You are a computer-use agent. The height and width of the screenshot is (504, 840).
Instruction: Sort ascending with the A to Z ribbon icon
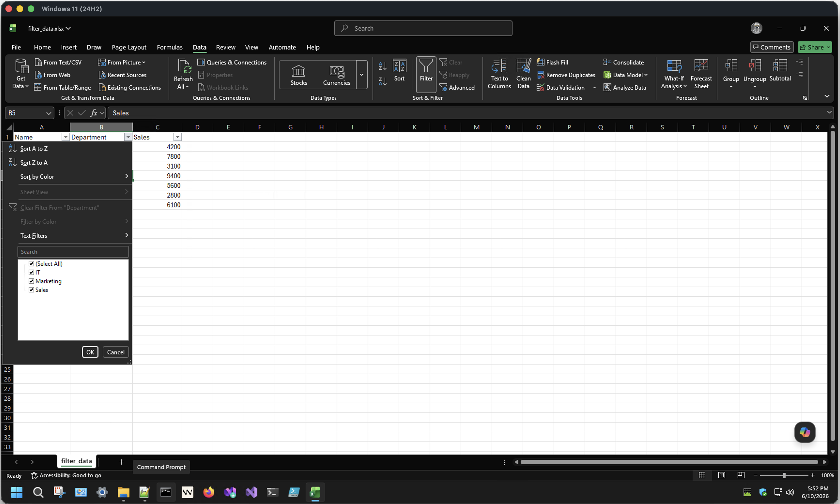pos(382,66)
